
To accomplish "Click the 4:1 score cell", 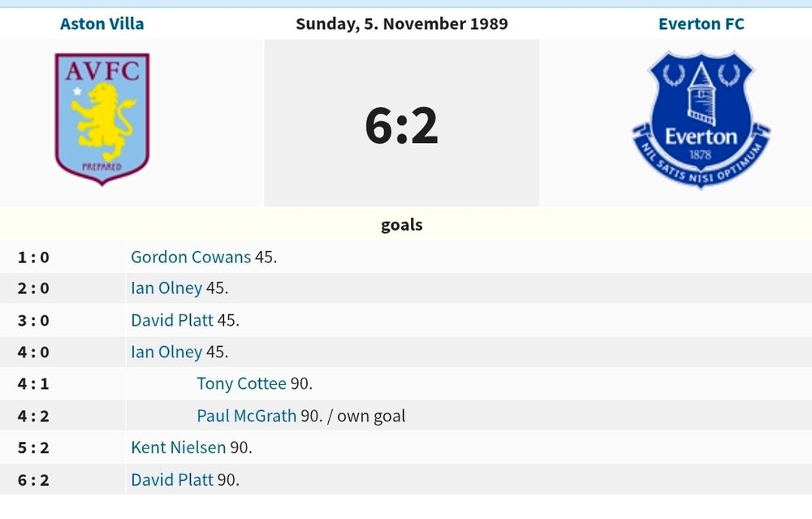I will (33, 383).
